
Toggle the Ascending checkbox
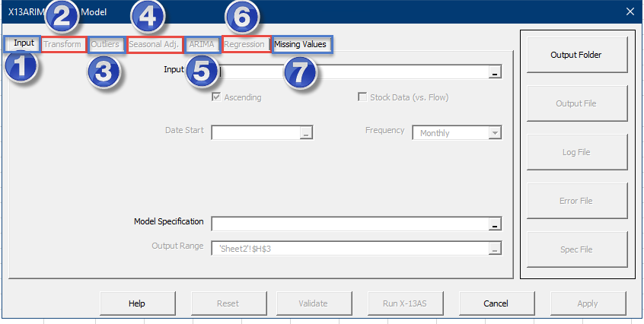(x=217, y=97)
